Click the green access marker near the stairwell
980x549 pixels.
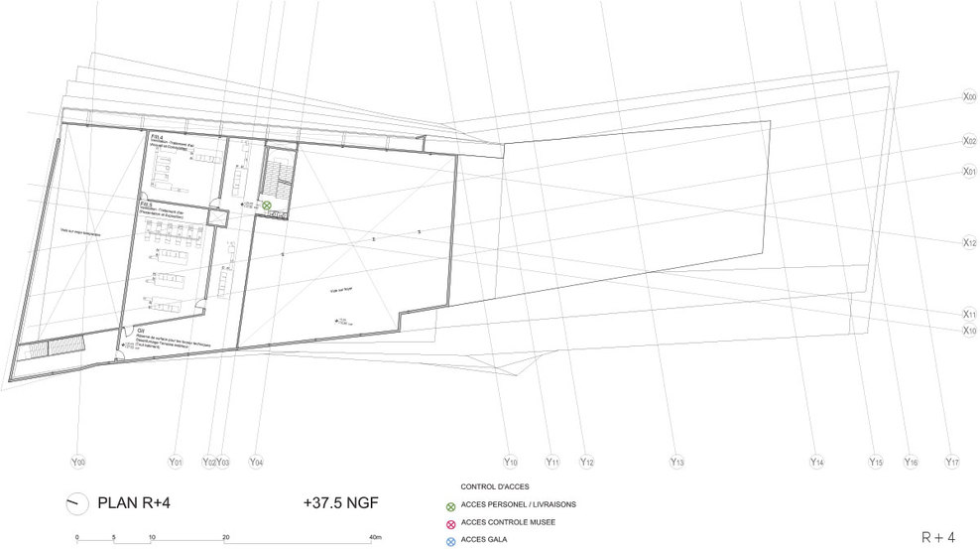267,206
